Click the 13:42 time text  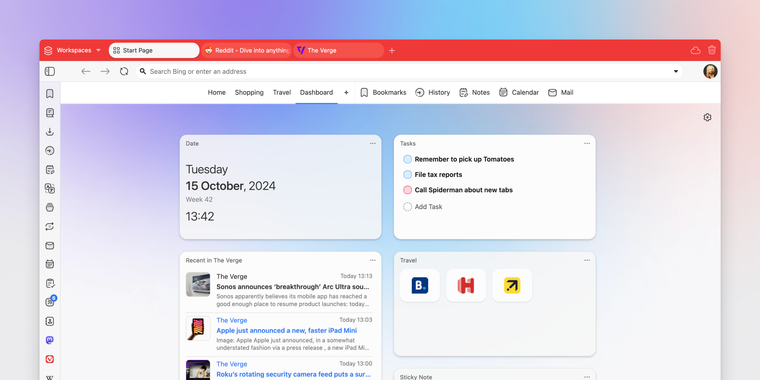[200, 217]
